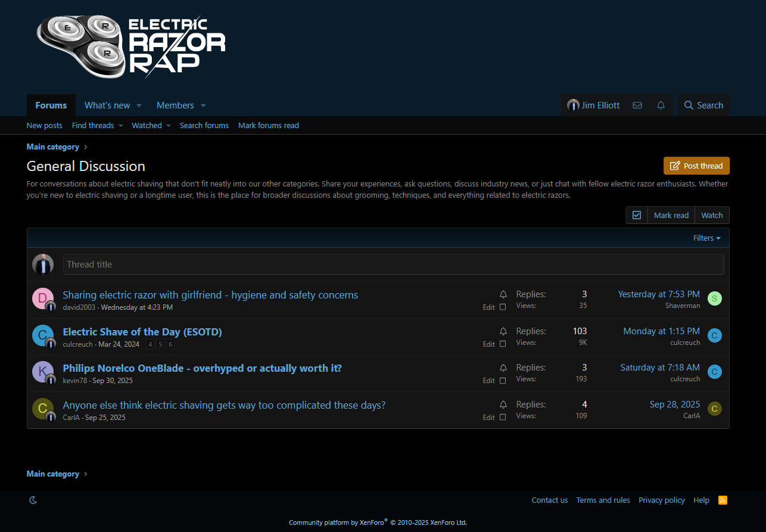Click the Electric Razor Rap logo
This screenshot has height=532, width=766.
(131, 47)
